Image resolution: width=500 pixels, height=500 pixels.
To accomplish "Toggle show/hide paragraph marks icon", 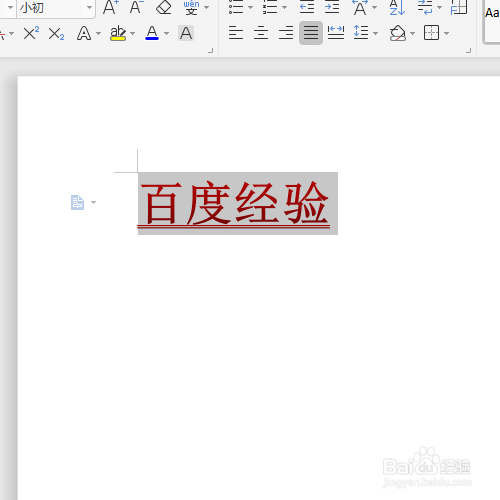I will pyautogui.click(x=425, y=7).
